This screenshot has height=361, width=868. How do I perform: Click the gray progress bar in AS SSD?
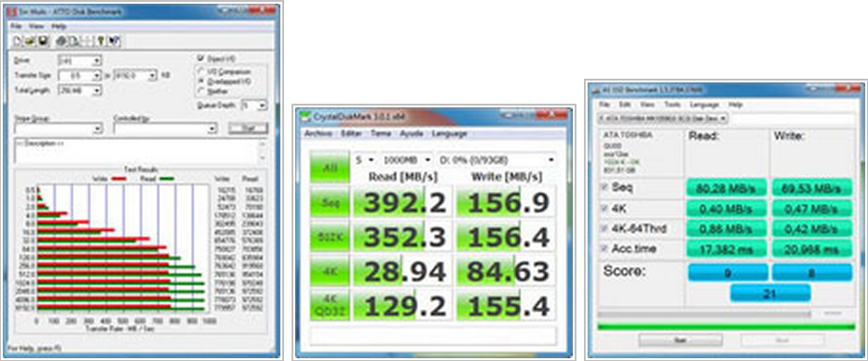pos(704,314)
